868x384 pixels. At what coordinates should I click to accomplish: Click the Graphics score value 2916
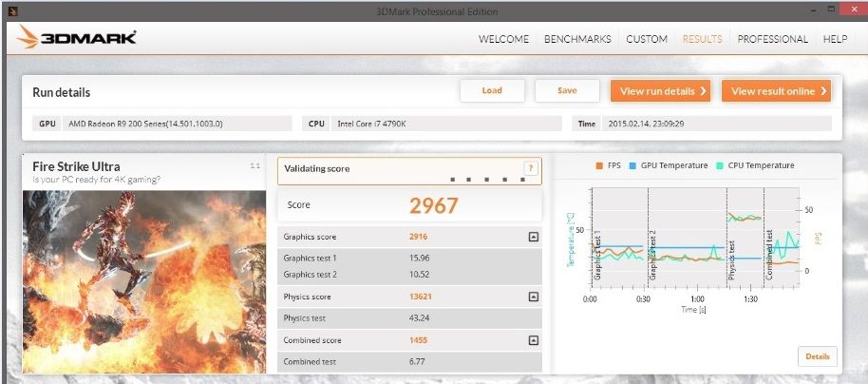click(418, 237)
